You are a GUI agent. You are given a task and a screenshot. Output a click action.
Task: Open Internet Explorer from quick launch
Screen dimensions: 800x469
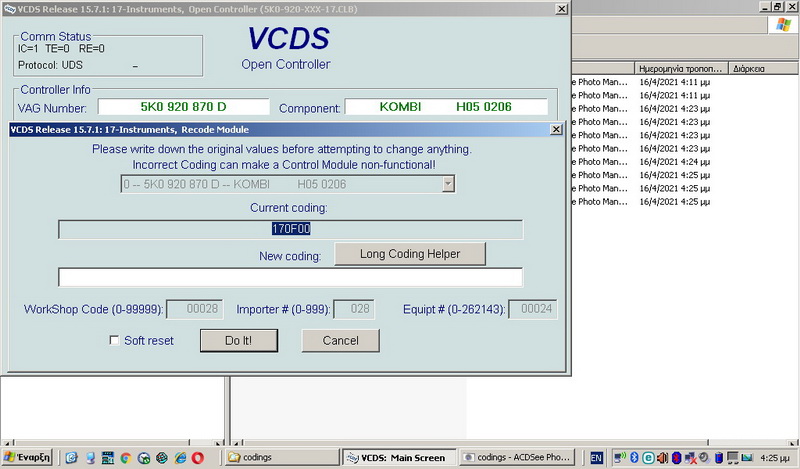tap(180, 458)
